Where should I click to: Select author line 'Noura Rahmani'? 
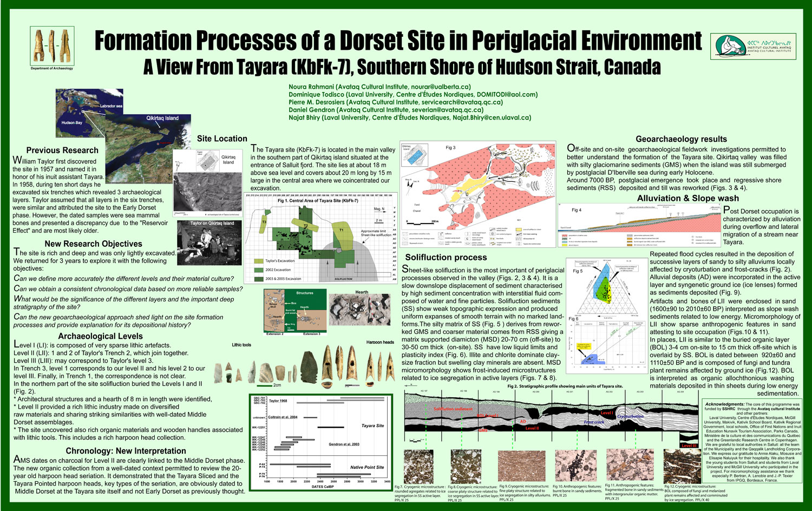[x=379, y=87]
